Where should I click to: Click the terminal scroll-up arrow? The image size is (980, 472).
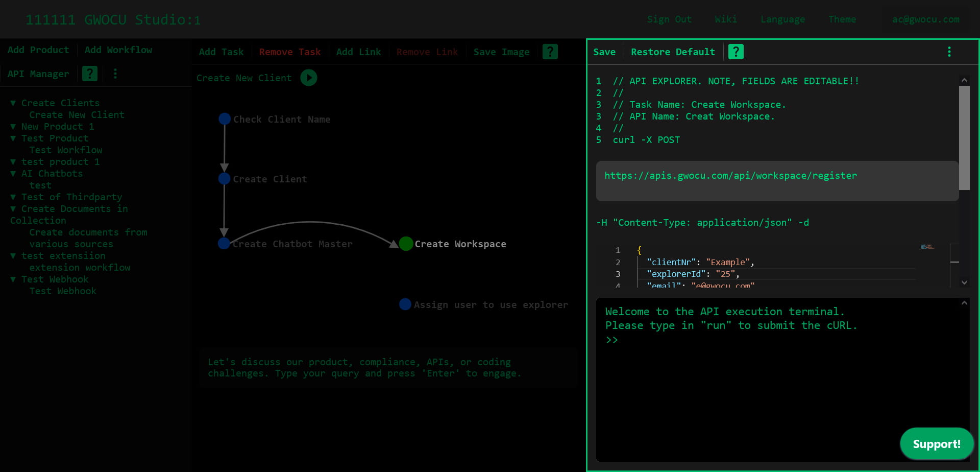pos(964,303)
